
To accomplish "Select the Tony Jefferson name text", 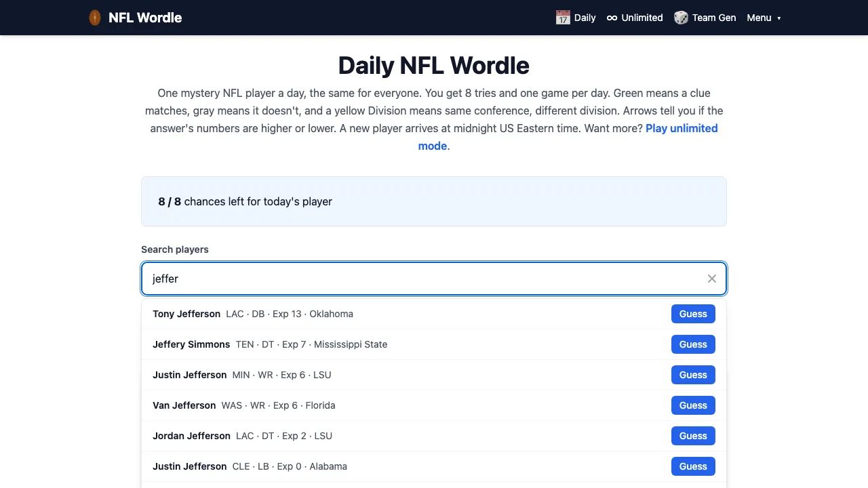I will coord(186,314).
